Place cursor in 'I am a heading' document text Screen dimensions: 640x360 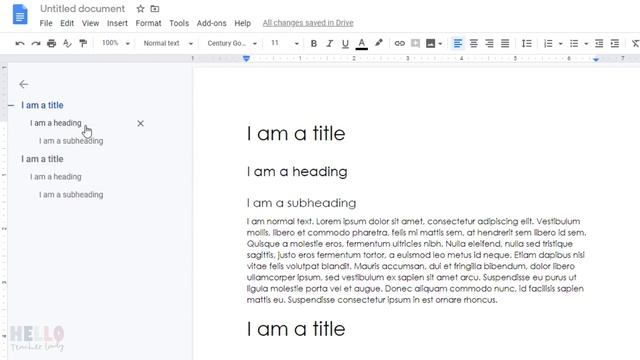(x=297, y=171)
